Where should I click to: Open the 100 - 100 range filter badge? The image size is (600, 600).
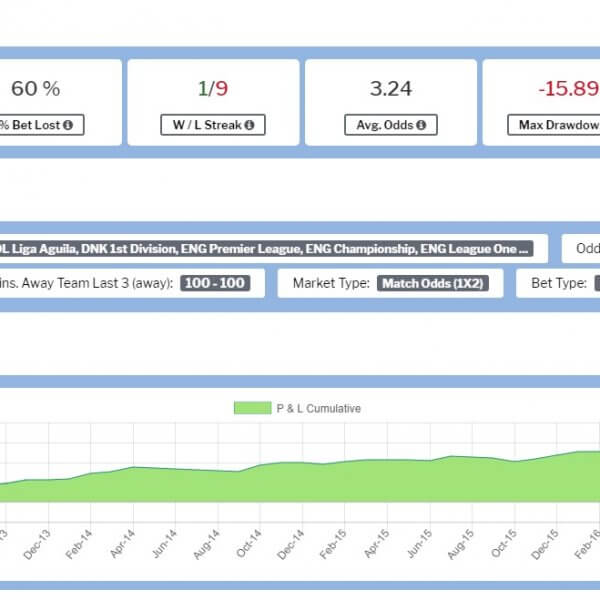click(215, 283)
